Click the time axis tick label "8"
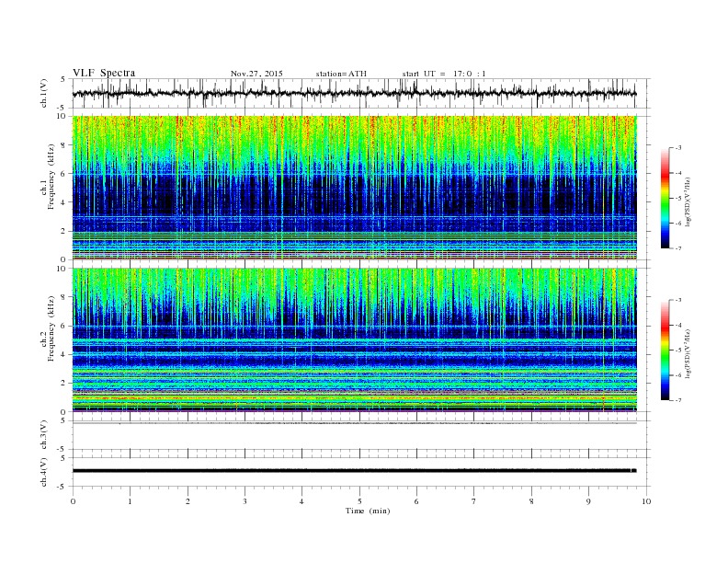Image resolution: width=728 pixels, height=563 pixels. pos(531,501)
